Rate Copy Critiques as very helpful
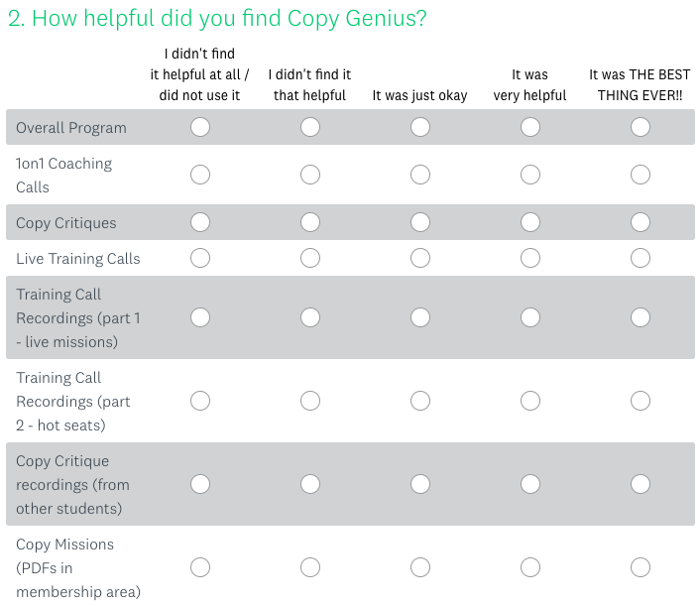This screenshot has height=606, width=700. (529, 222)
